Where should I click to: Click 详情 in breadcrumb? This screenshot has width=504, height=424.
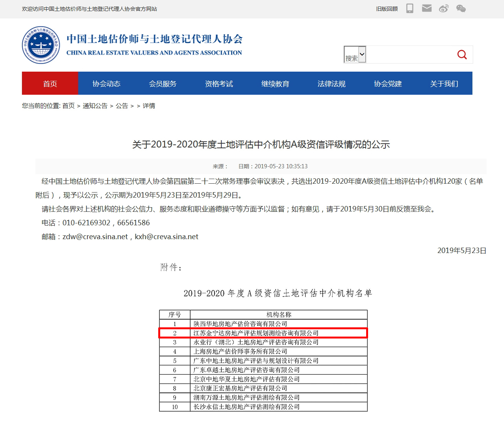pyautogui.click(x=149, y=106)
